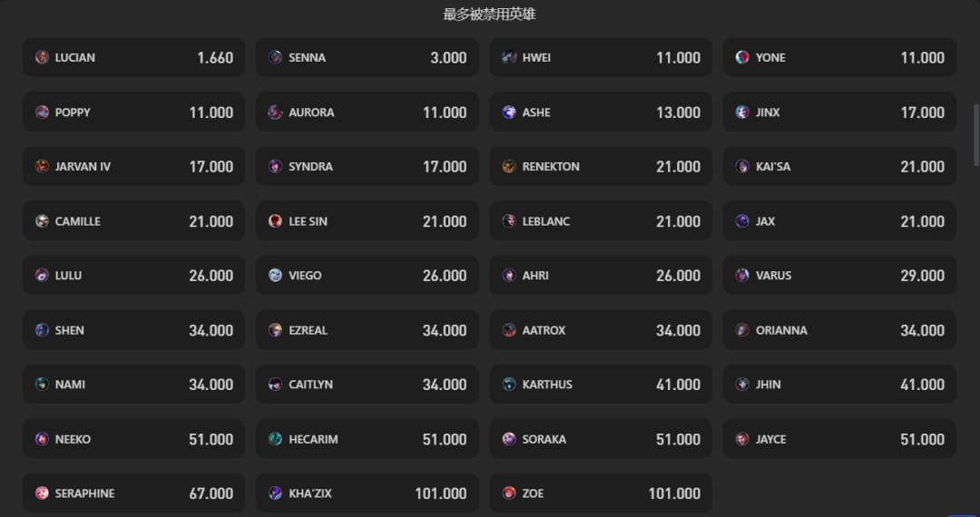Click Yone's champion portrait
Screen dimensions: 980x517
(742, 57)
